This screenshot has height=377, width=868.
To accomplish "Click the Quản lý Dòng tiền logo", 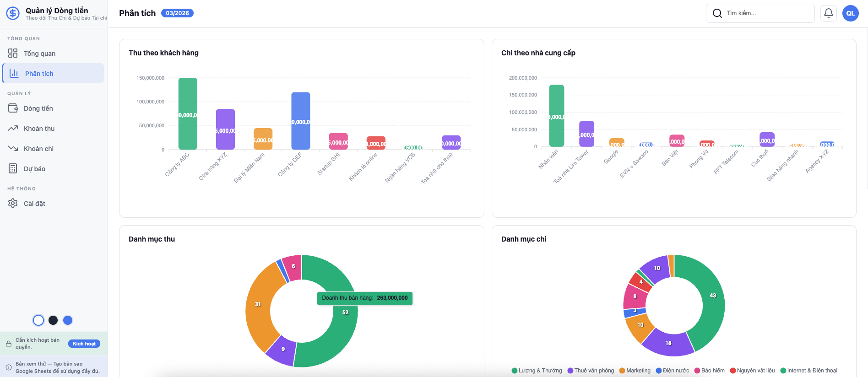I will [13, 13].
